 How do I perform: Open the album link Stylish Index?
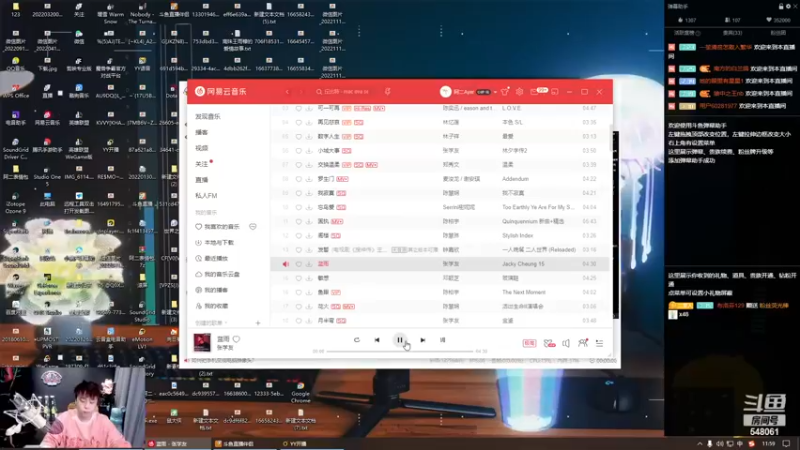517,236
